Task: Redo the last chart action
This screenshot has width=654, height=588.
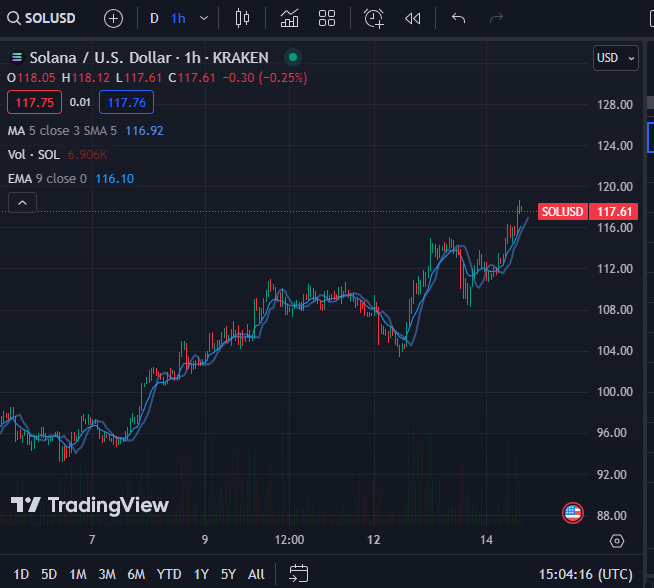Action: coord(496,18)
